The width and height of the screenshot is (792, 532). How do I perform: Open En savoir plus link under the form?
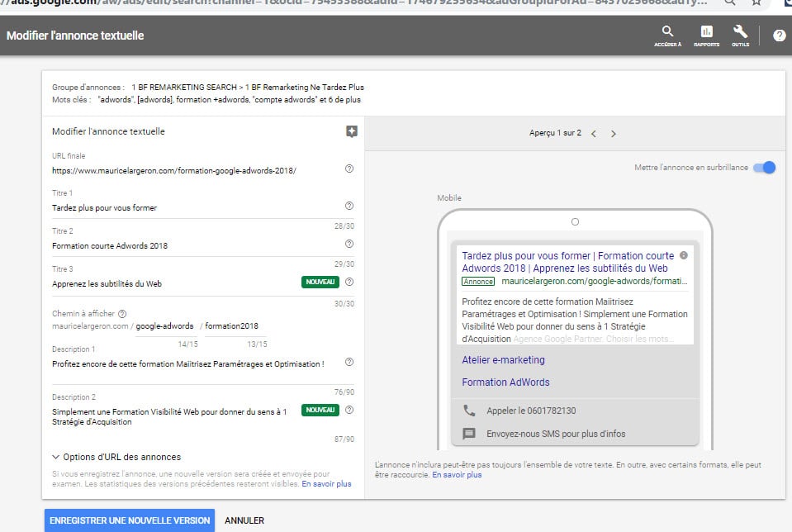tap(326, 484)
